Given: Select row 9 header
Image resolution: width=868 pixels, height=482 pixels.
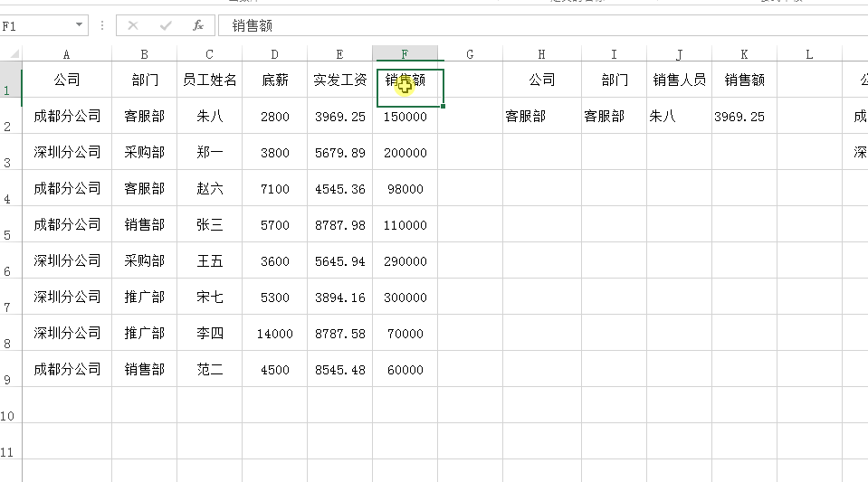Looking at the screenshot, I should pos(11,369).
